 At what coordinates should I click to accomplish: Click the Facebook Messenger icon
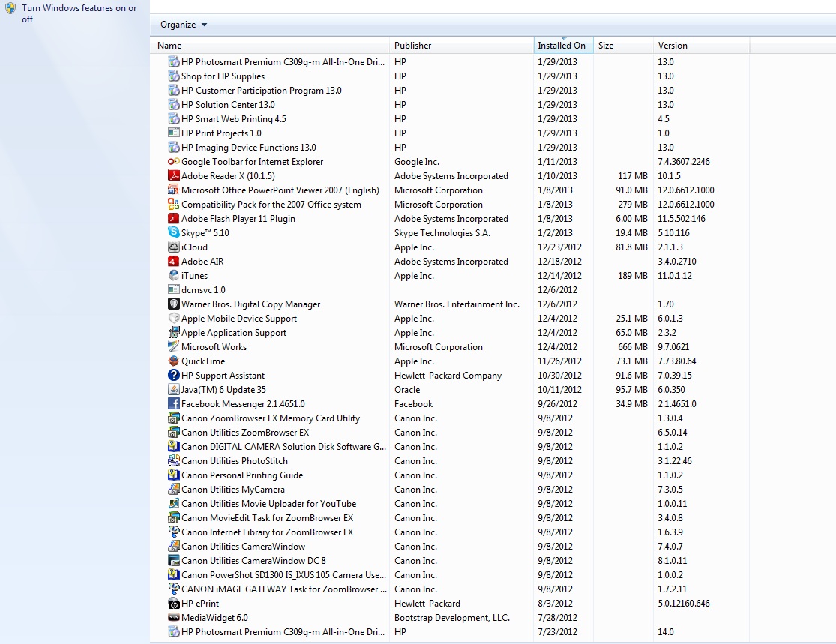pyautogui.click(x=174, y=404)
